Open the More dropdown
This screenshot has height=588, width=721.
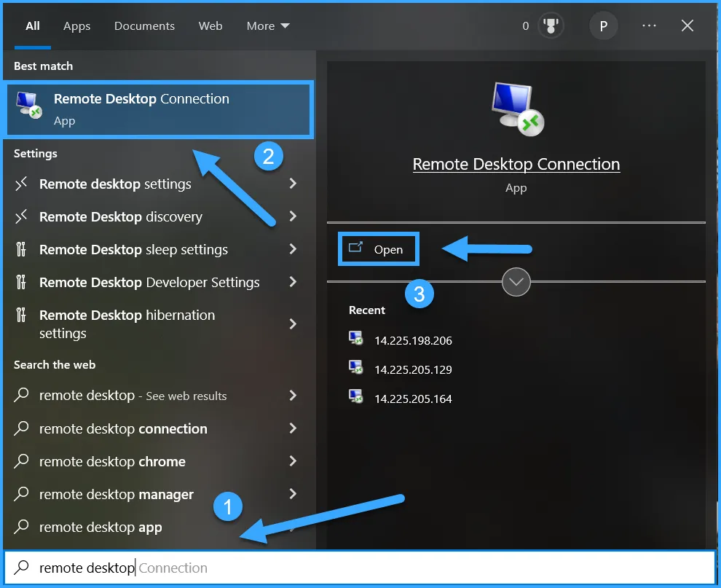pos(268,26)
